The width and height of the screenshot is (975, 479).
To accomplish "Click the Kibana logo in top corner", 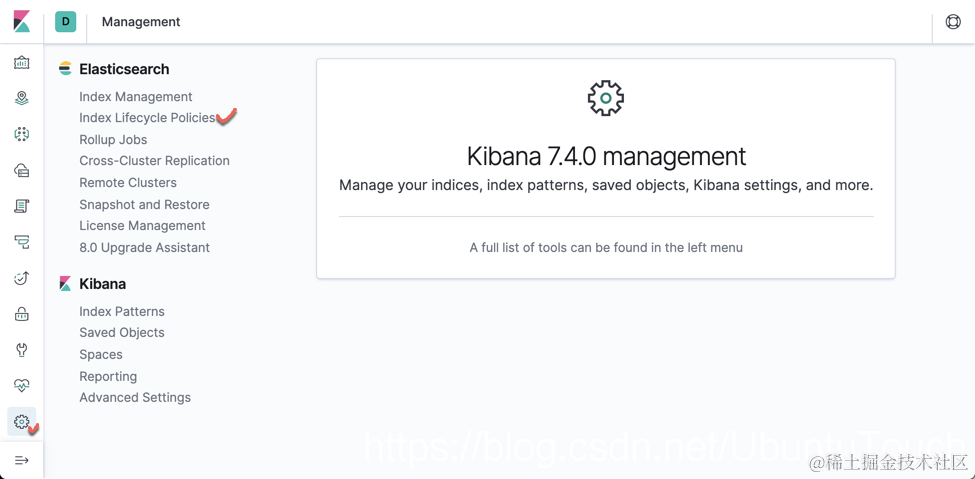I will [x=22, y=22].
